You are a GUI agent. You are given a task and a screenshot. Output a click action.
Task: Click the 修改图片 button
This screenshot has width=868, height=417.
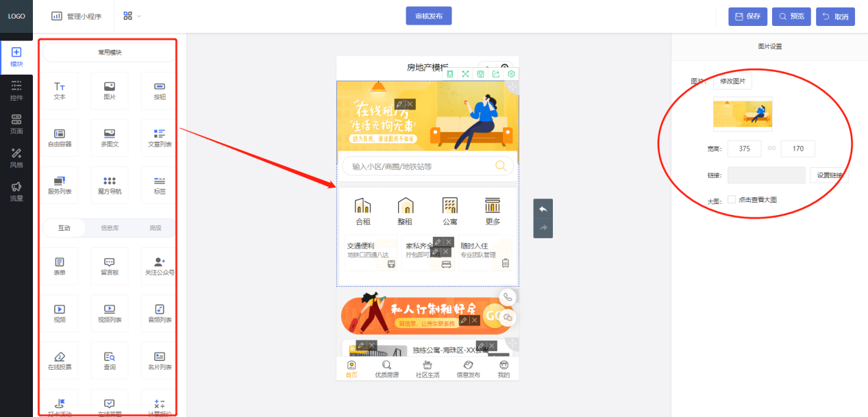coord(732,81)
